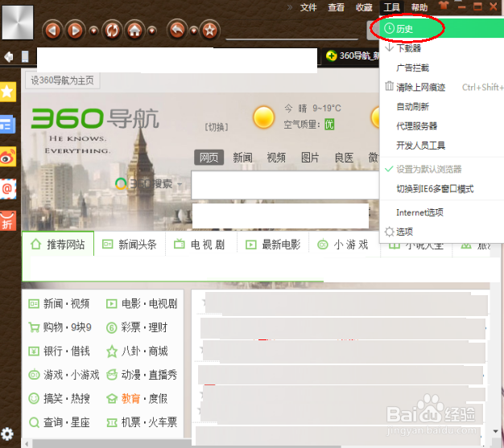Viewport: 504px width, 448px height.
Task: Select 图片 search tab
Action: click(x=310, y=158)
